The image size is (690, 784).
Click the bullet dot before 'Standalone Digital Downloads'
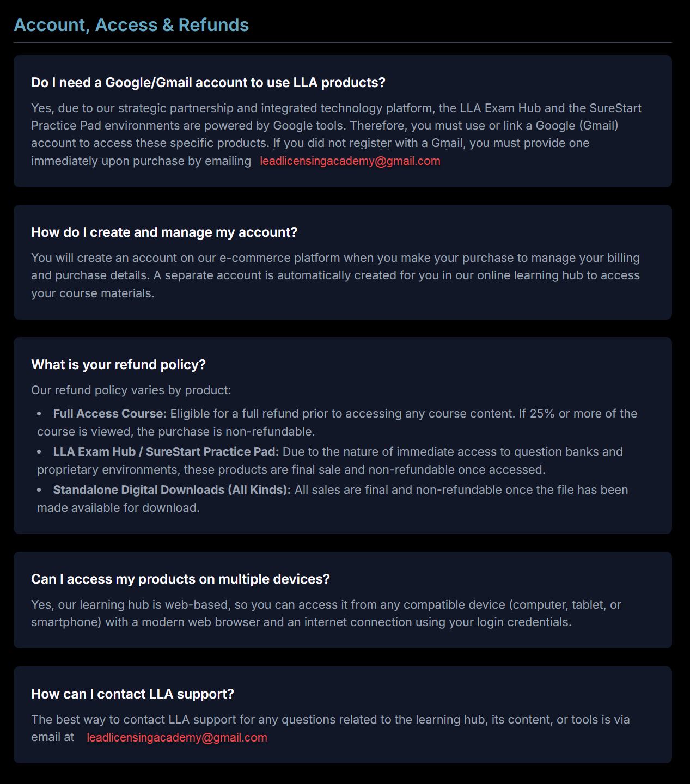click(39, 490)
